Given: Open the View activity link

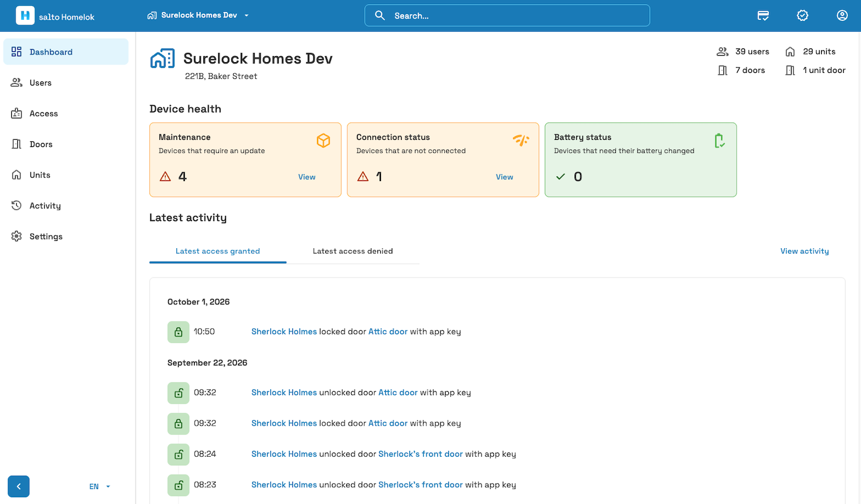Looking at the screenshot, I should point(805,251).
